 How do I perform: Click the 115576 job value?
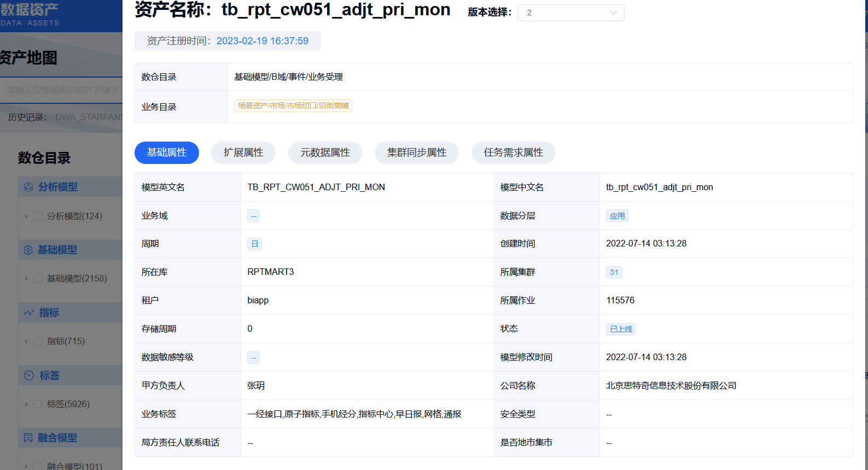(620, 301)
